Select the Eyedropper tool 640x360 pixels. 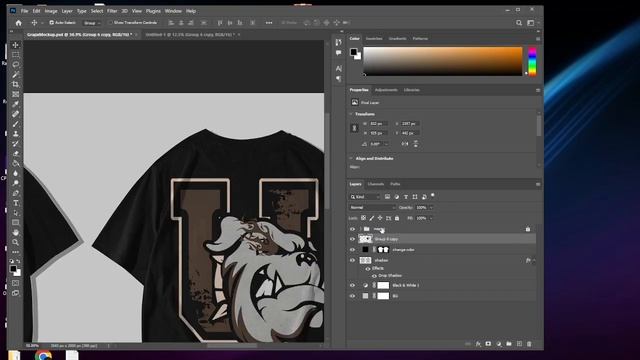[x=16, y=104]
